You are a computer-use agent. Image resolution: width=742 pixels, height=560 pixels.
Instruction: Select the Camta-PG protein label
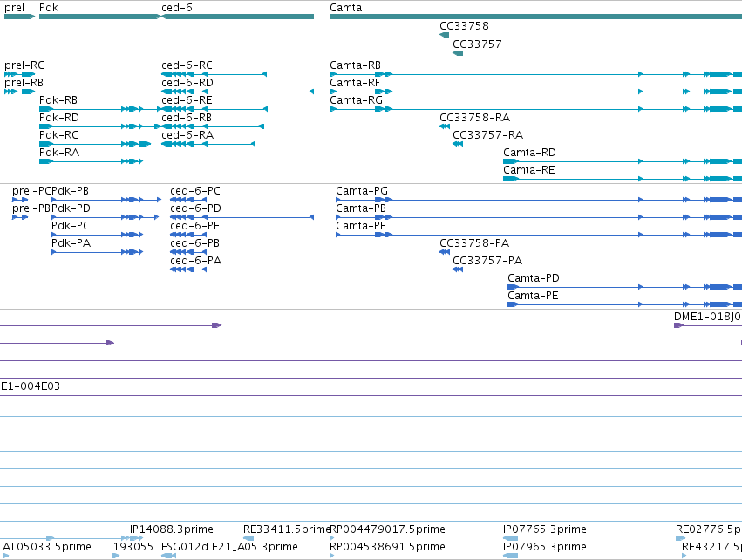tap(362, 191)
